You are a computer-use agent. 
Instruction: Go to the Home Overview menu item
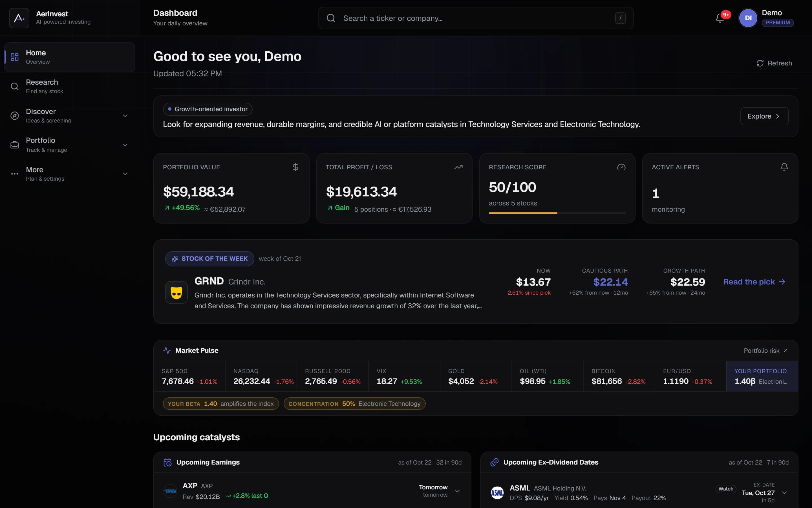69,57
